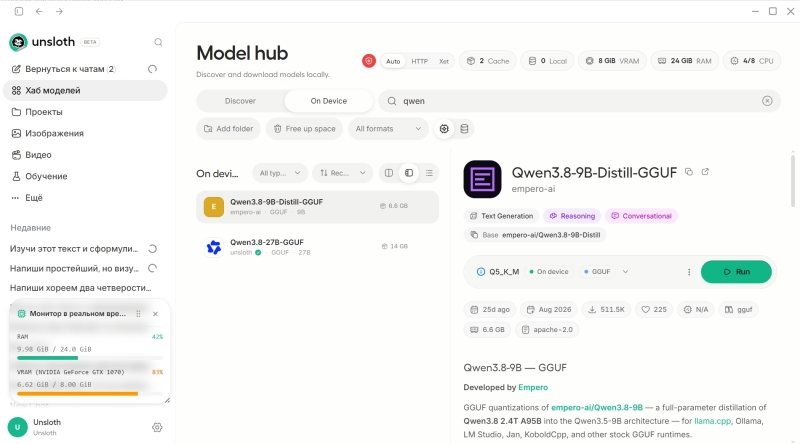This screenshot has width=800, height=444.
Task: Open the empero-ai/Qwen3.8-9B link
Action: [596, 407]
